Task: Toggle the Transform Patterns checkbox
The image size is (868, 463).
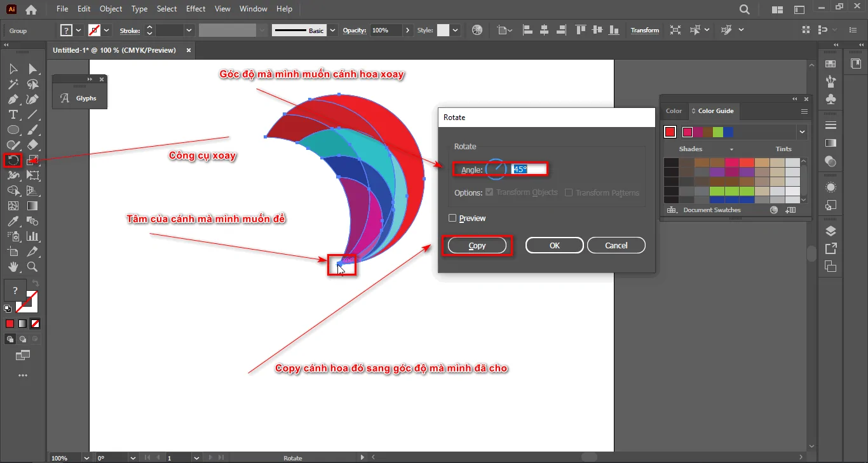Action: pos(569,192)
